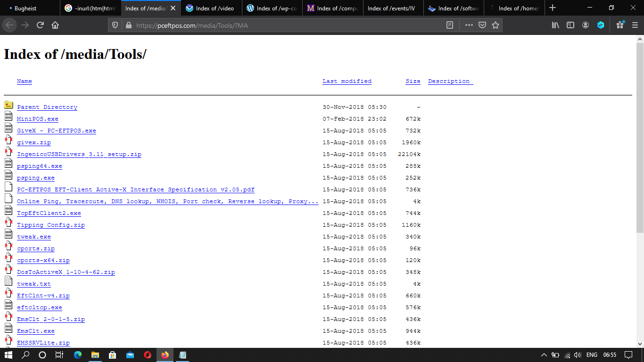Open Windows notification center

(x=628, y=355)
